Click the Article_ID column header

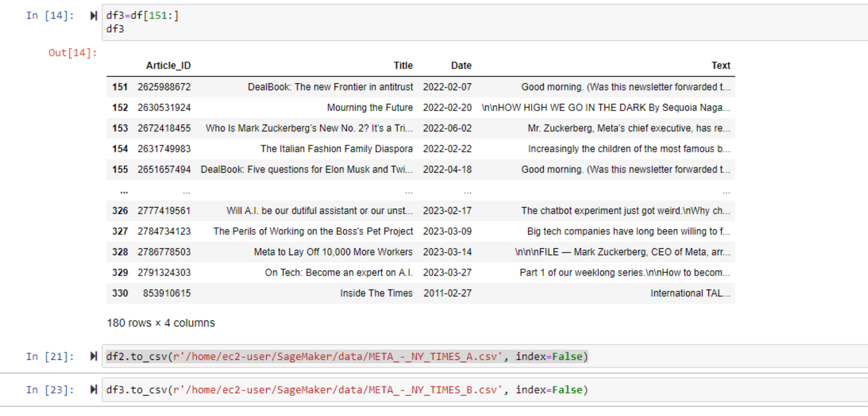point(168,66)
